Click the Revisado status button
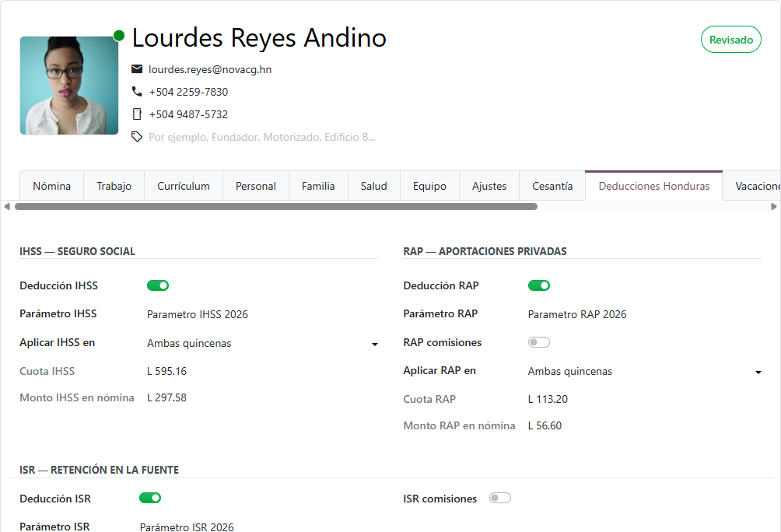The height and width of the screenshot is (532, 781). coord(730,40)
